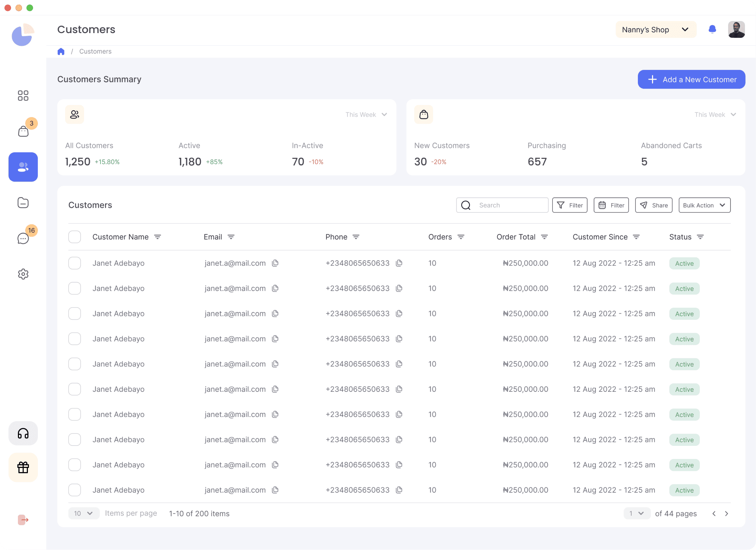Viewport: 756px width, 552px height.
Task: Open the settings gear in sidebar
Action: 23,274
